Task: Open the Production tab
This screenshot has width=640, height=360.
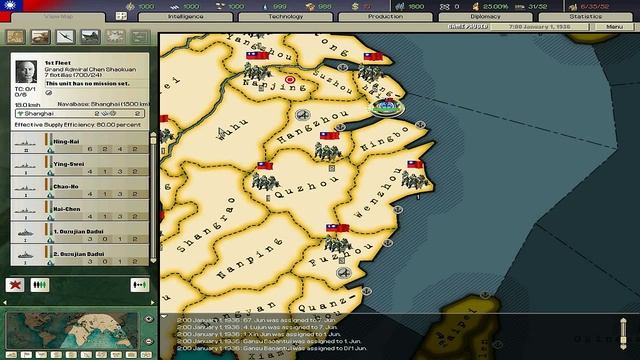Action: (x=385, y=17)
